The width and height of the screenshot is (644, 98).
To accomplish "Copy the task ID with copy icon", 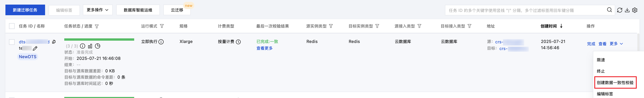I will (x=54, y=42).
